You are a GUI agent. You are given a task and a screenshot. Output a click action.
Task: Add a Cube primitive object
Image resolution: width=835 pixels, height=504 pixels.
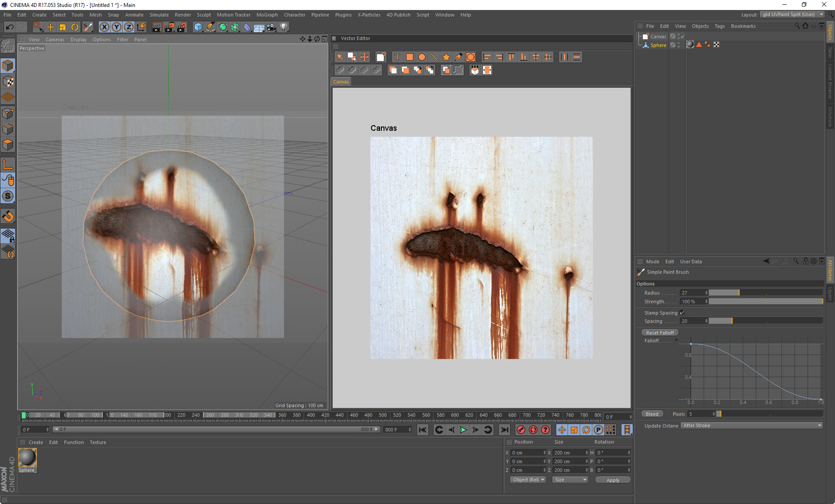coord(198,27)
